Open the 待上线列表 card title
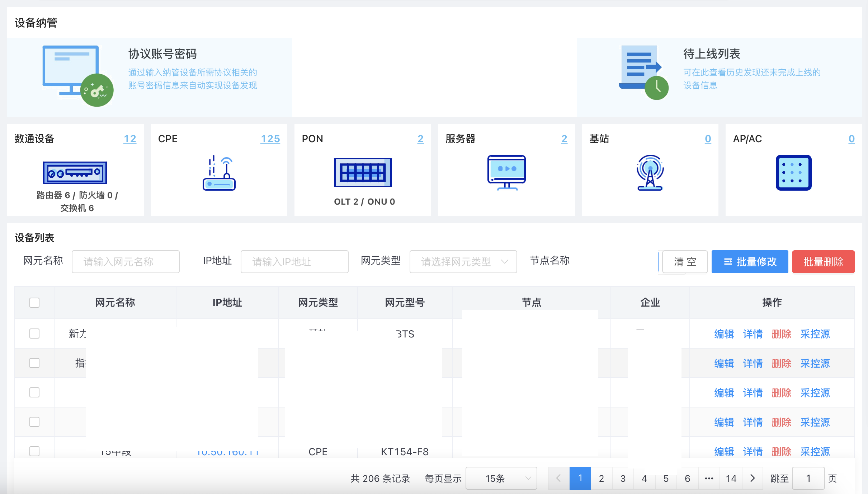The image size is (868, 494). click(712, 54)
